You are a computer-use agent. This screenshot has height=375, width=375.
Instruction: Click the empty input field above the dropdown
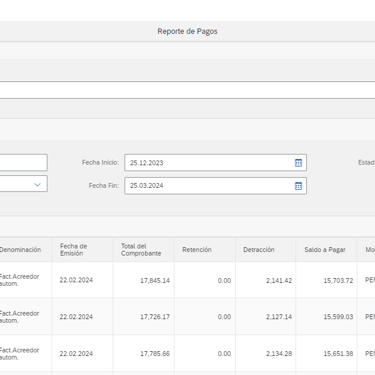click(x=23, y=162)
